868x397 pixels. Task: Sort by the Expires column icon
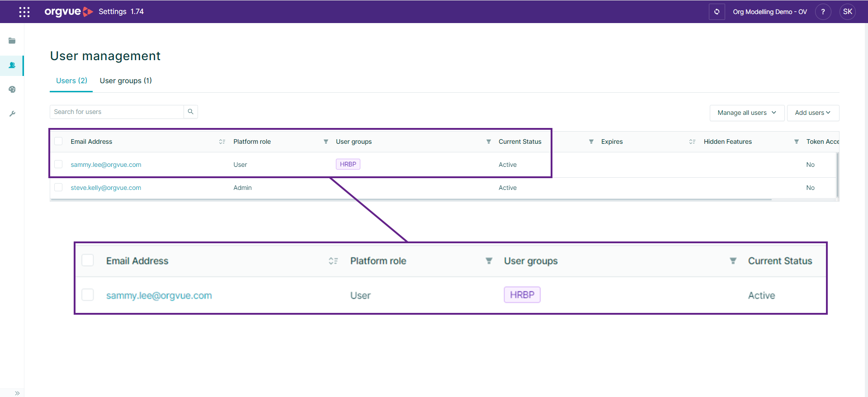point(692,142)
